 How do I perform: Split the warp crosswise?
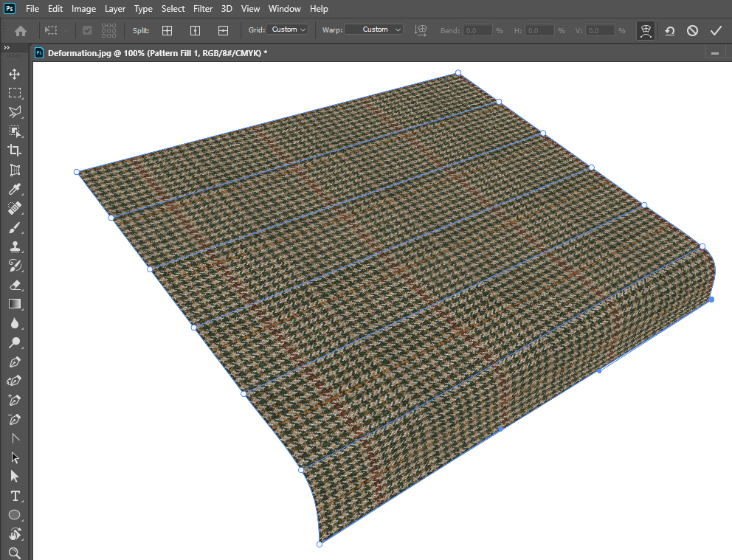(x=167, y=30)
